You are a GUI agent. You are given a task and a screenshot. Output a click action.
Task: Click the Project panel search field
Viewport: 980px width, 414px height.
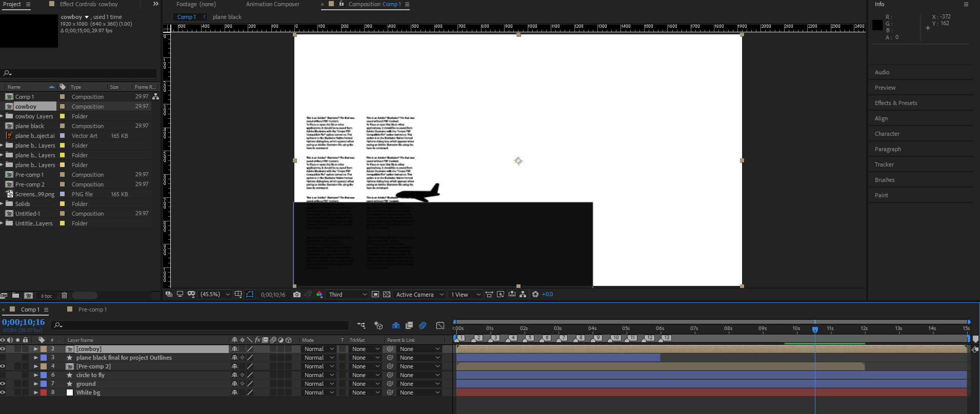pyautogui.click(x=79, y=73)
